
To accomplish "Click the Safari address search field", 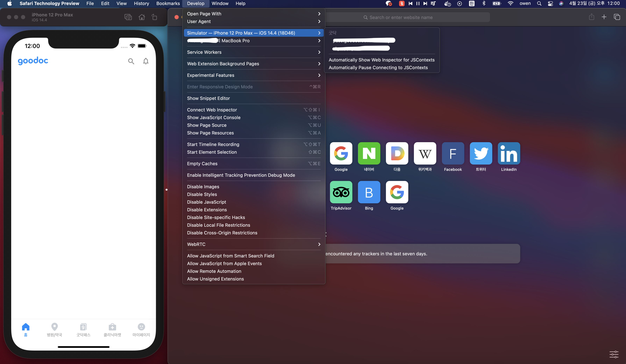I will 401,17.
